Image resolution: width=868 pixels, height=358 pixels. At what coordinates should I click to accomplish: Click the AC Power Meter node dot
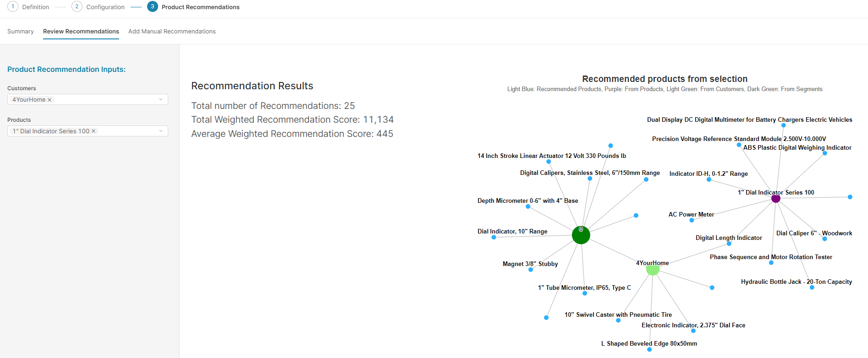coord(692,220)
